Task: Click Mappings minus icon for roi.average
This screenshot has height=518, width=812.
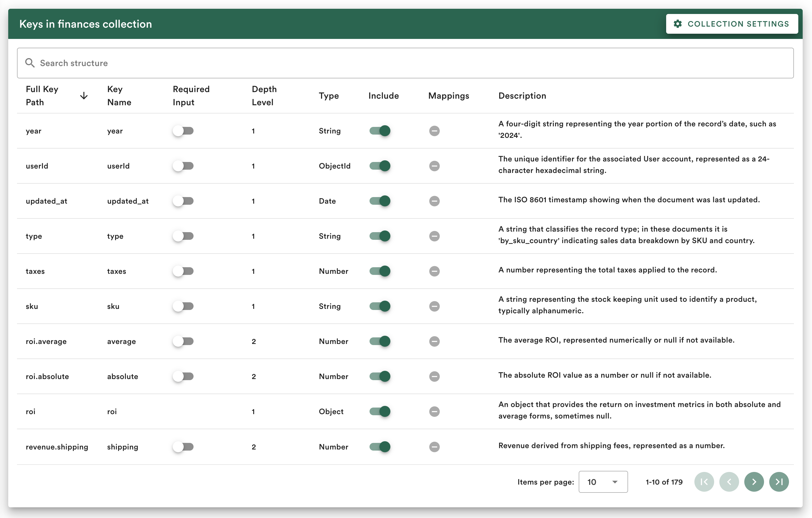Action: tap(434, 341)
